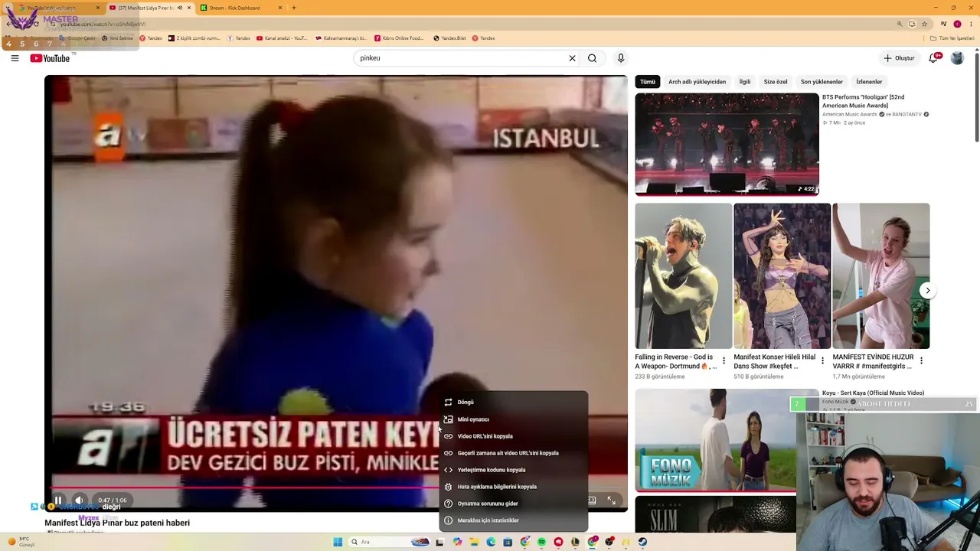The image size is (980, 551).
Task: Click the taskbar Ara search box
Action: point(390,542)
